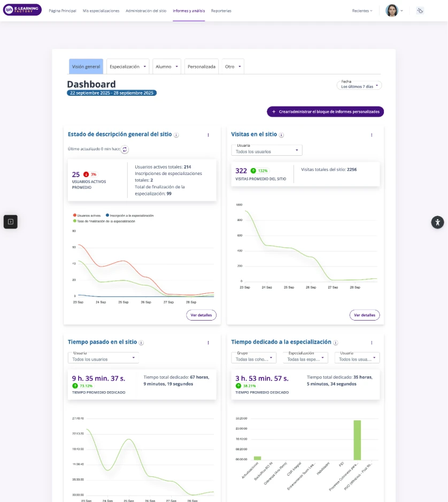Toggle dark mode with the moon icon

click(420, 11)
